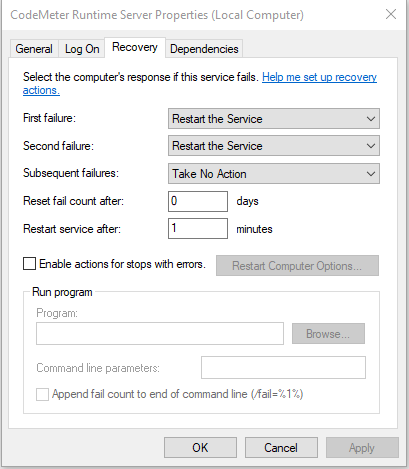This screenshot has width=409, height=469.
Task: Select the Recovery tab
Action: (x=135, y=47)
